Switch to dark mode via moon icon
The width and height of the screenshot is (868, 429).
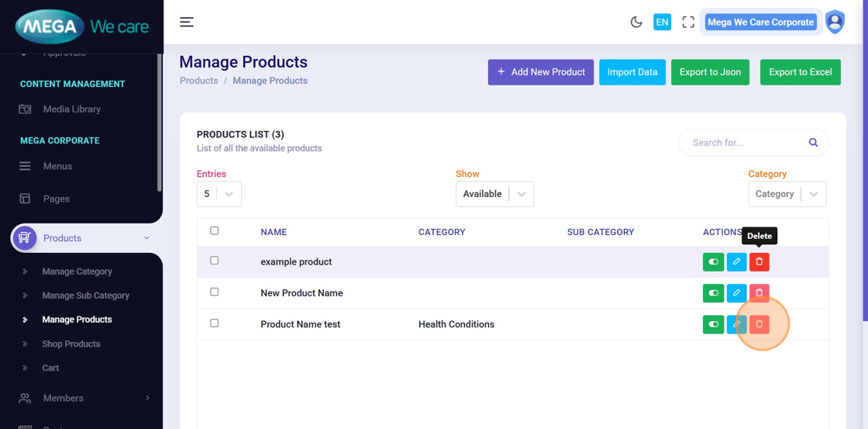636,22
